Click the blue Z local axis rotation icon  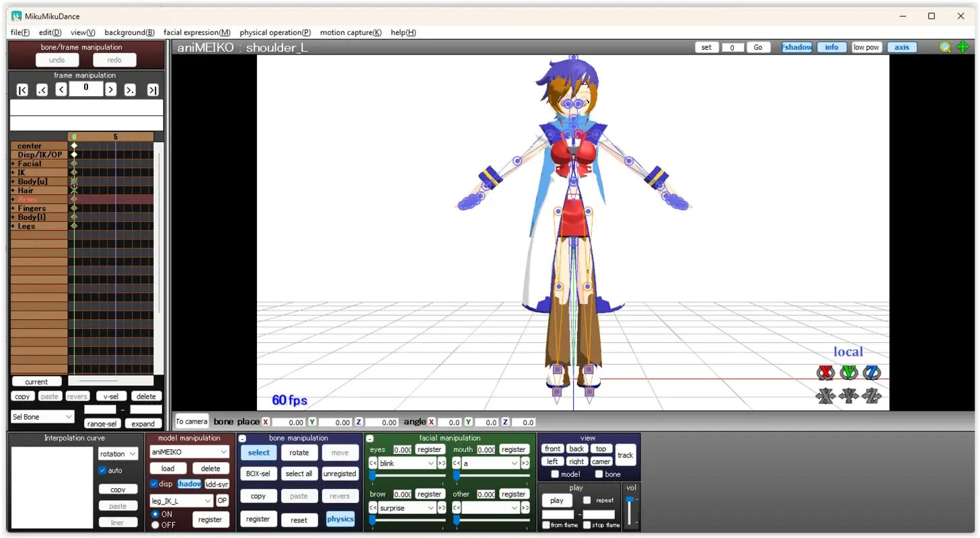[x=871, y=372]
